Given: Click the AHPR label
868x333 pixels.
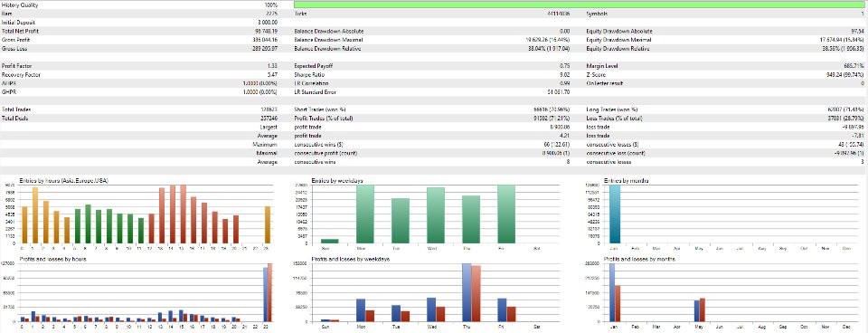Looking at the screenshot, I should point(8,83).
